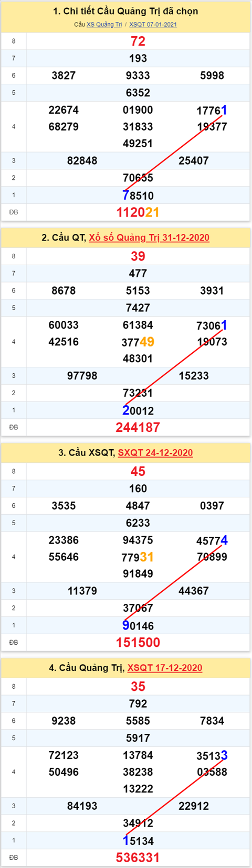Click the number 477
The height and width of the screenshot is (868, 252).
[138, 273]
